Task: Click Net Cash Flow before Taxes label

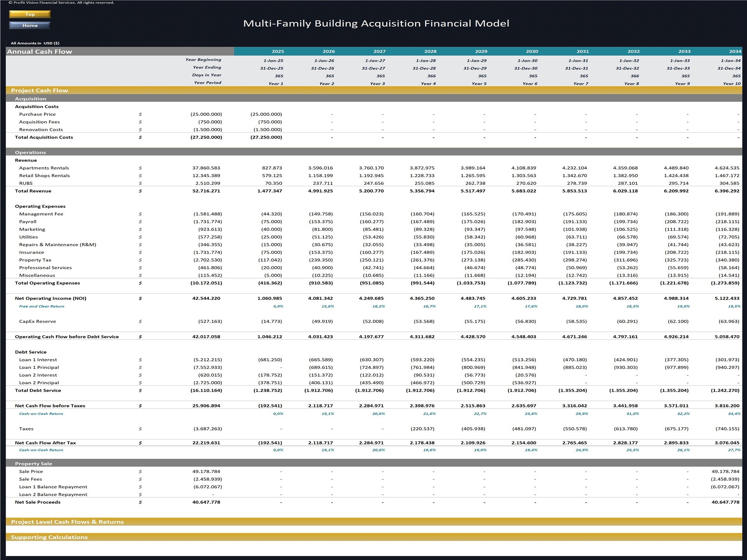Action: point(50,406)
